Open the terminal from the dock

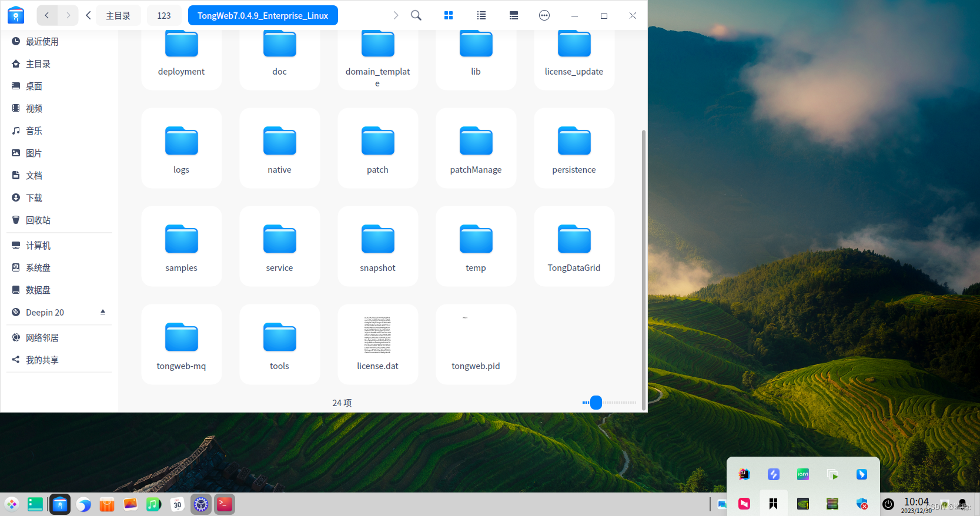point(225,504)
